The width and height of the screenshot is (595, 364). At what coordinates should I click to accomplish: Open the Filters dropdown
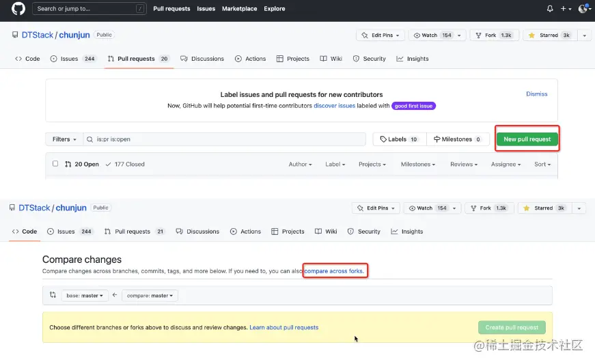(x=64, y=139)
